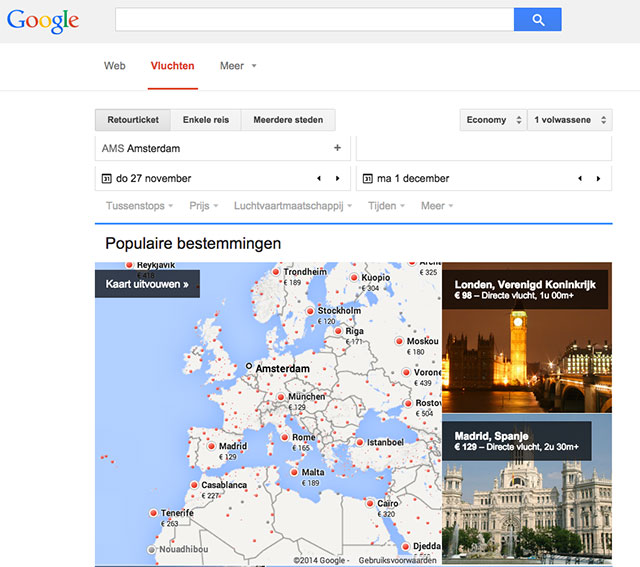Click the € 320 price under Cairo
The height and width of the screenshot is (567, 640).
(x=386, y=514)
